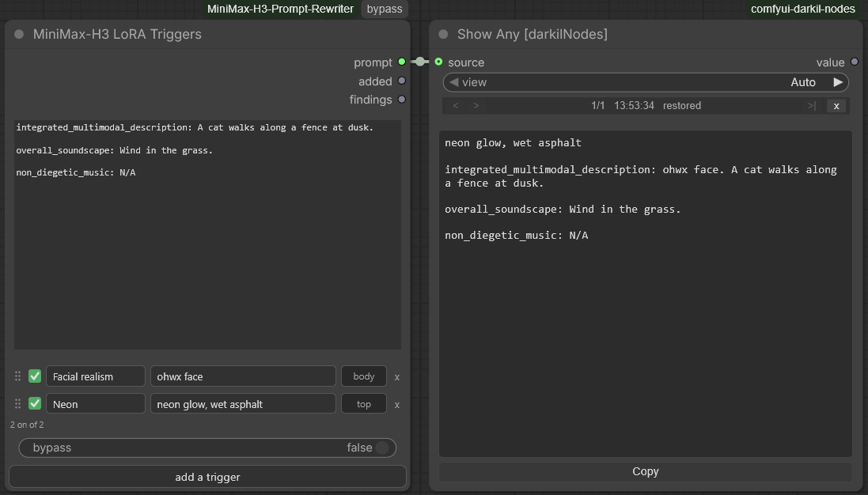
Task: Uncheck the Facial realism trigger checkbox
Action: coord(35,376)
